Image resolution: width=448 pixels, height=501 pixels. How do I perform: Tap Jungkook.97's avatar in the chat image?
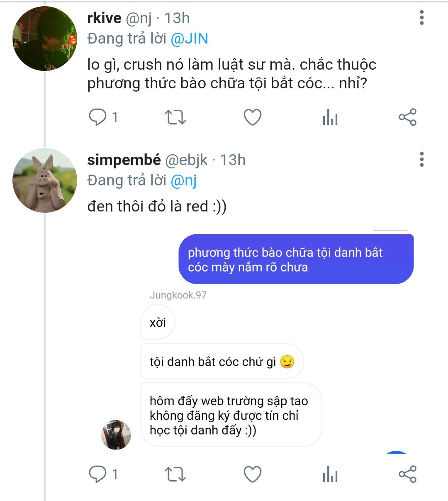point(116,435)
